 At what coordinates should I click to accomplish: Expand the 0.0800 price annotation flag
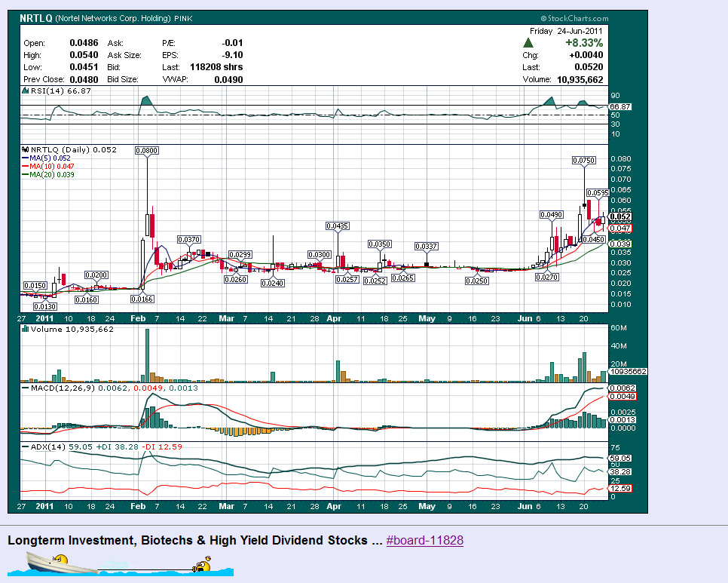point(145,150)
